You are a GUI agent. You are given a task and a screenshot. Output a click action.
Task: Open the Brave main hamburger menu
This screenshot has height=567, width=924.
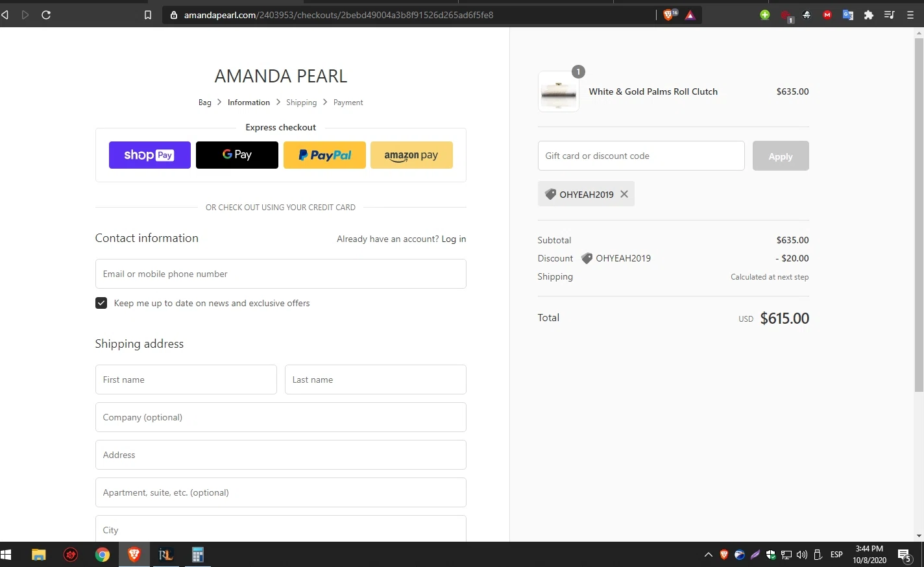coord(910,14)
